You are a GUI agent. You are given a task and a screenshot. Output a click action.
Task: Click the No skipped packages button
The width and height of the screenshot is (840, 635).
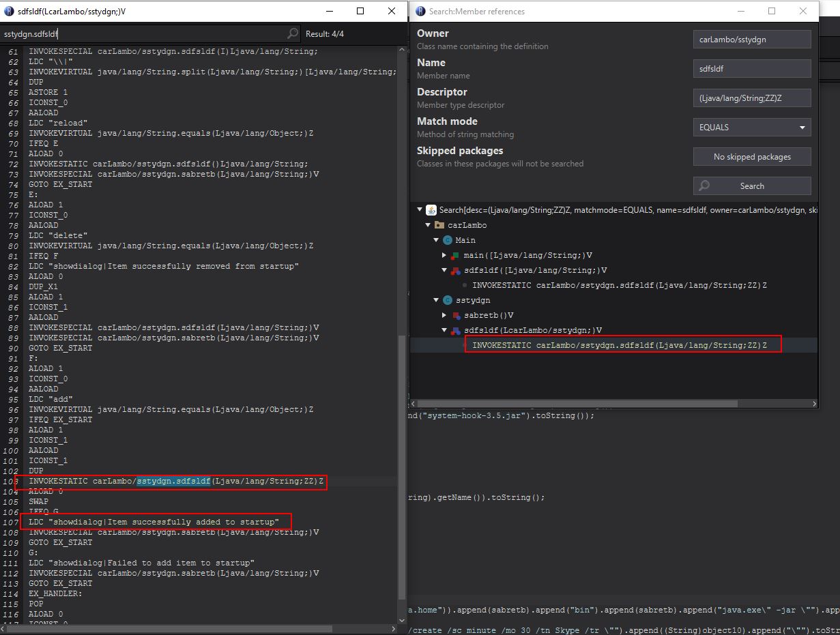coord(752,157)
